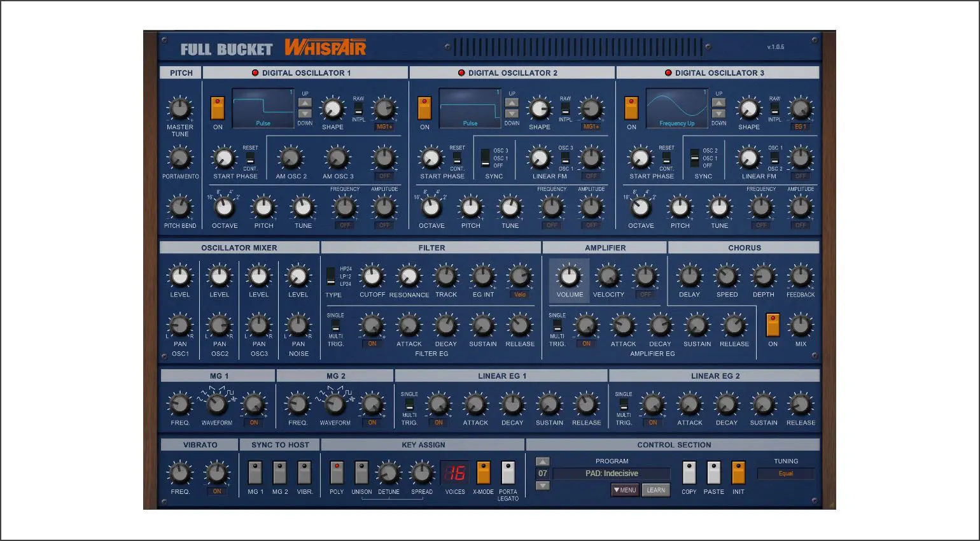Click the Oscillator 1 waveform UP arrow
The width and height of the screenshot is (980, 541).
305,103
